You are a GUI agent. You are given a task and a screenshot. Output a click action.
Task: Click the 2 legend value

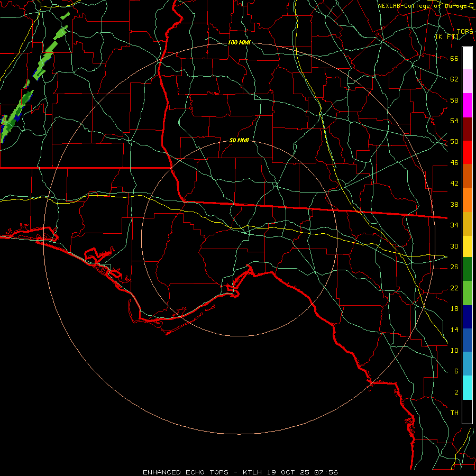[x=456, y=392]
